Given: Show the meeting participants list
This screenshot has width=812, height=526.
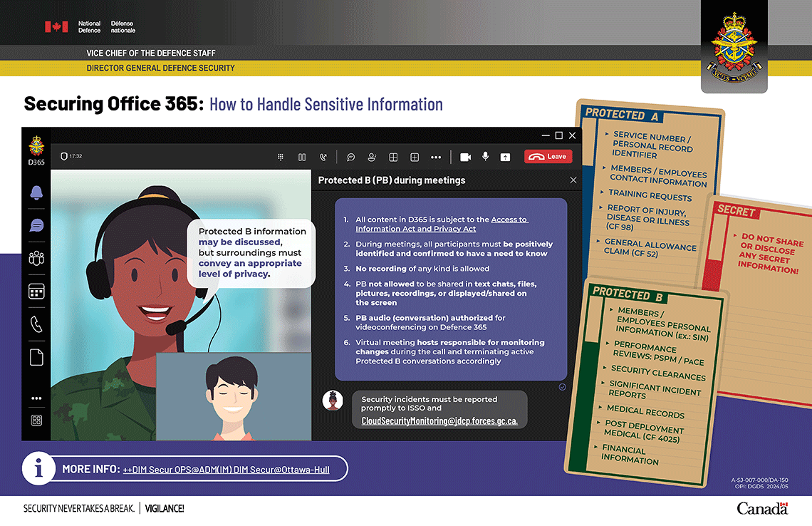Looking at the screenshot, I should tap(372, 157).
